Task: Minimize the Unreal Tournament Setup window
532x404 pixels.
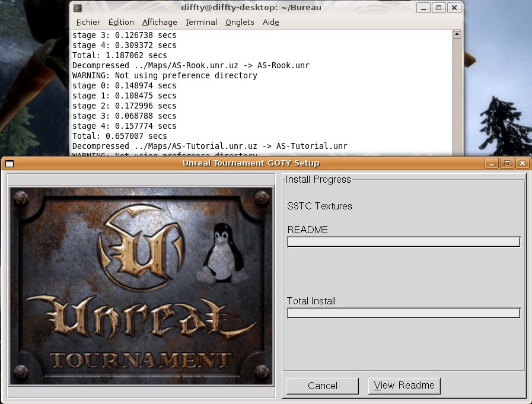Action: pos(491,163)
